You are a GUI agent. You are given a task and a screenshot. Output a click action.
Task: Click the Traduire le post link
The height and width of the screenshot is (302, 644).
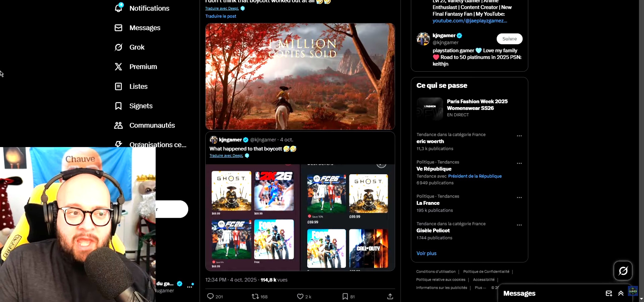(221, 16)
